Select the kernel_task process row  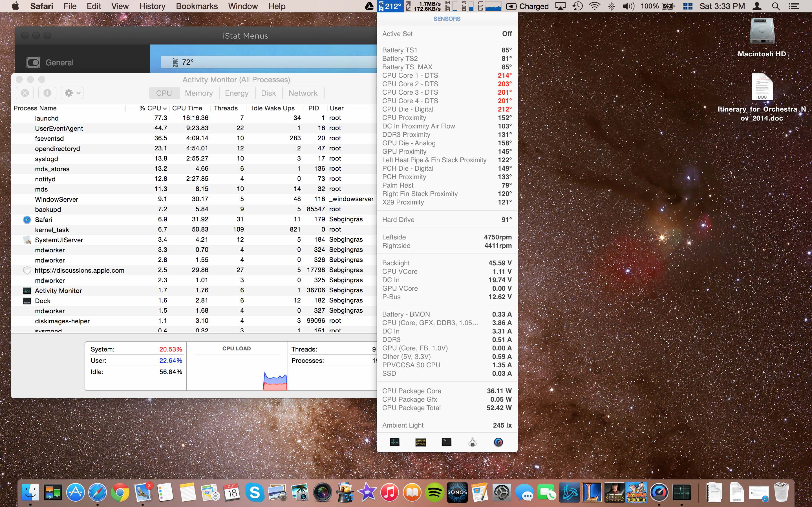52,230
